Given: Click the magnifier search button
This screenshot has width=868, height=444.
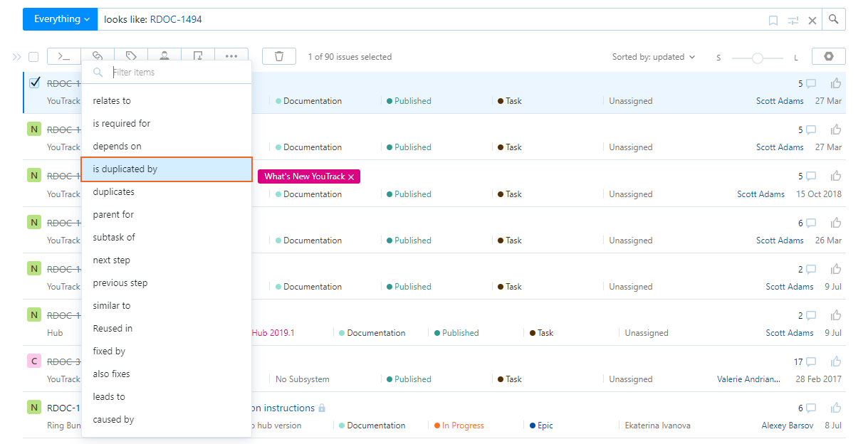Looking at the screenshot, I should 834,19.
